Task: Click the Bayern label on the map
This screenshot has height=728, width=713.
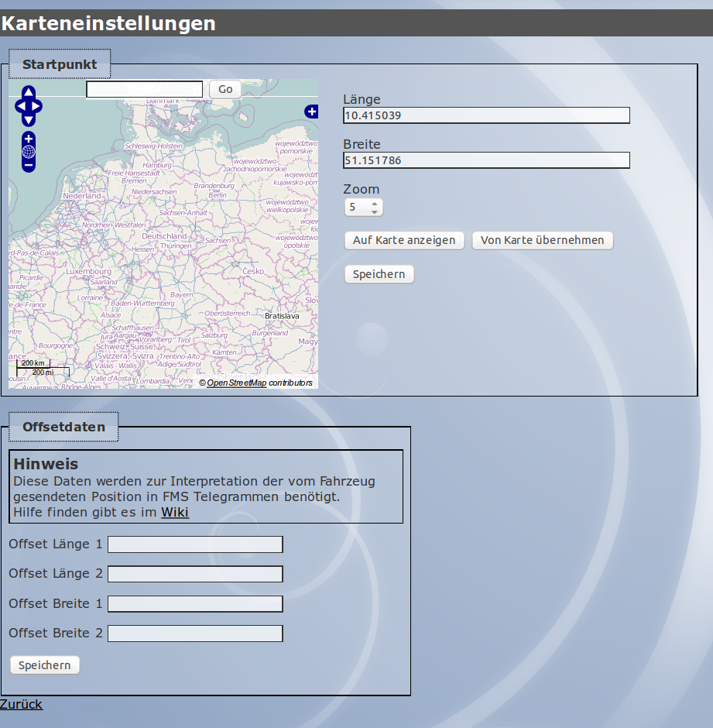Action: (181, 295)
